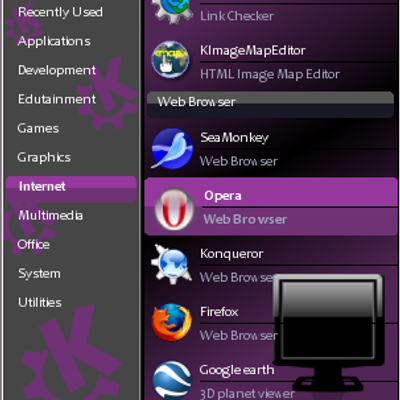This screenshot has width=400, height=400.
Task: Click the Google Earth blue sphere icon
Action: point(172,381)
